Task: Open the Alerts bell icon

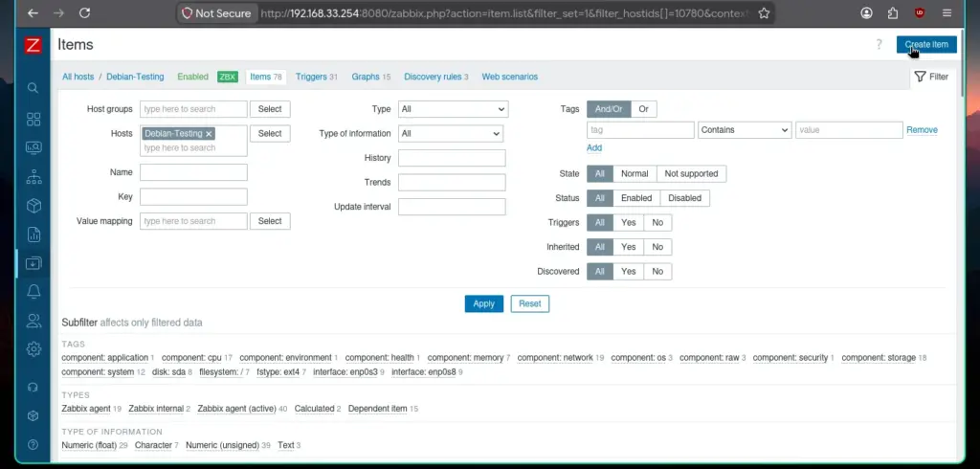Action: pos(33,291)
